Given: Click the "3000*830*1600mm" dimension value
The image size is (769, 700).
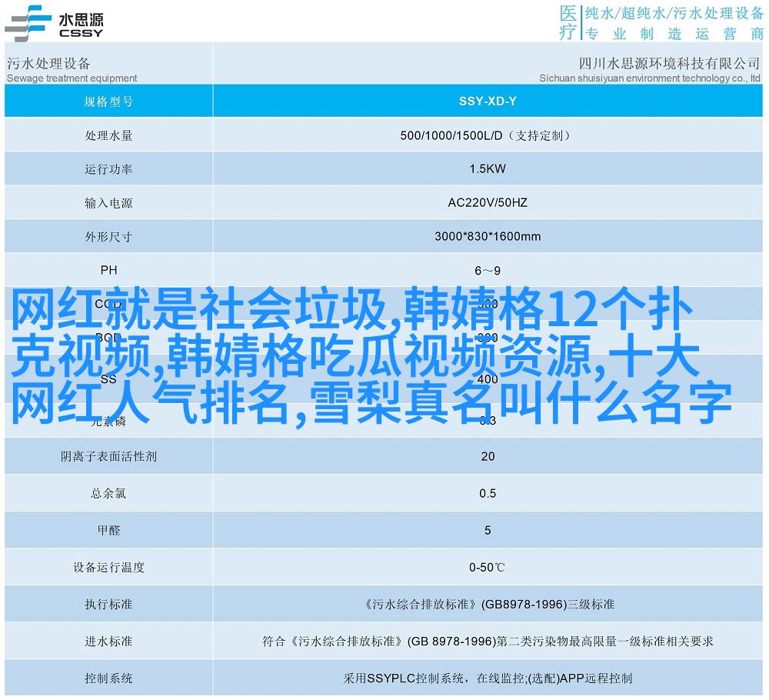Looking at the screenshot, I should [x=488, y=236].
